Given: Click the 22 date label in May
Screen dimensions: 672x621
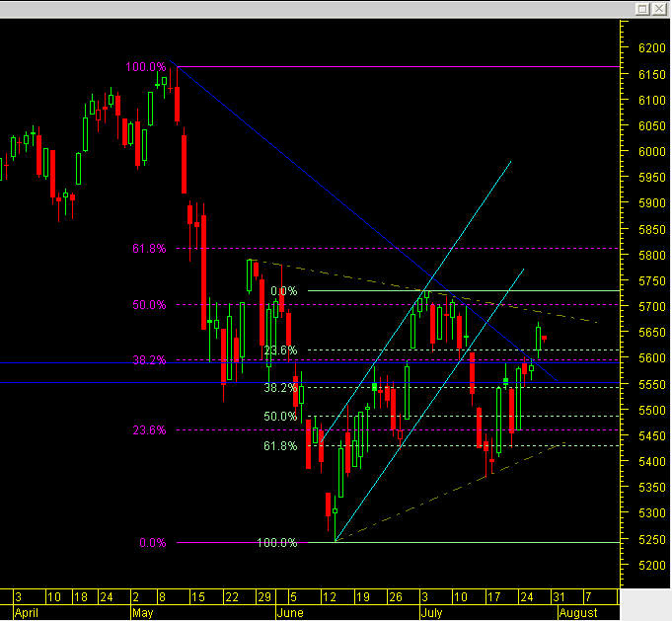Looking at the screenshot, I should click(x=232, y=597).
